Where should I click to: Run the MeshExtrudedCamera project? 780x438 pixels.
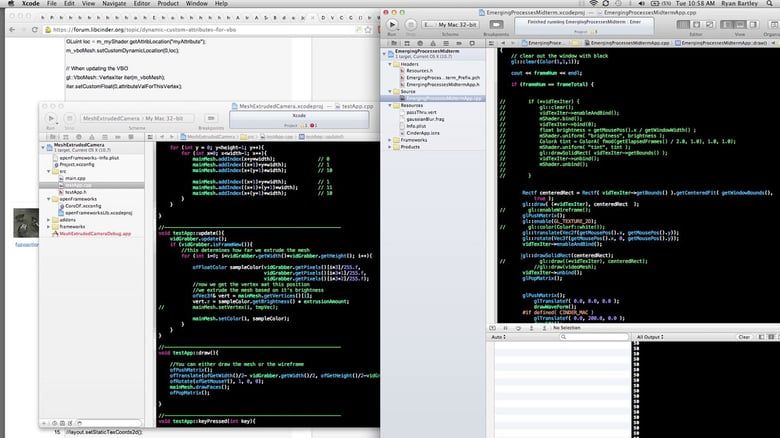pyautogui.click(x=51, y=118)
